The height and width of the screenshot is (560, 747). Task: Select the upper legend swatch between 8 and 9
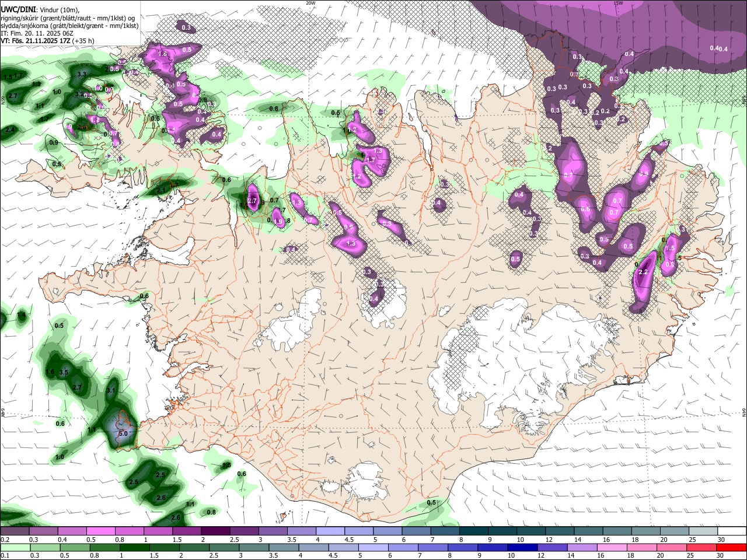click(473, 531)
